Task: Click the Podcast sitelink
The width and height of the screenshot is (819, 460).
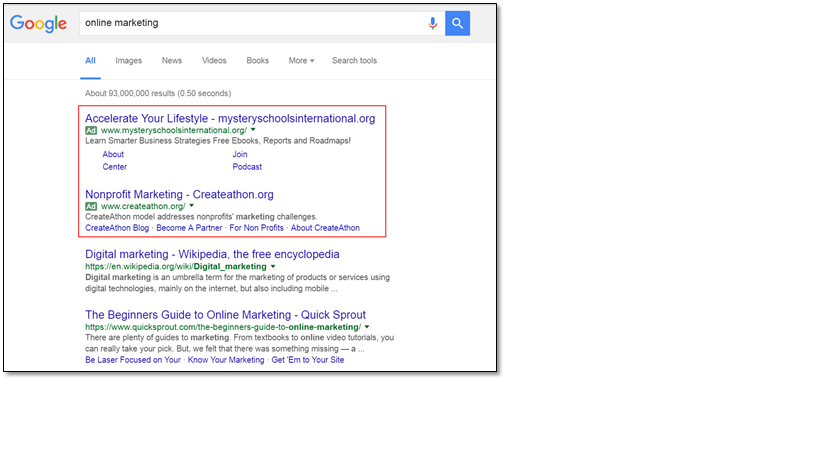Action: tap(247, 167)
